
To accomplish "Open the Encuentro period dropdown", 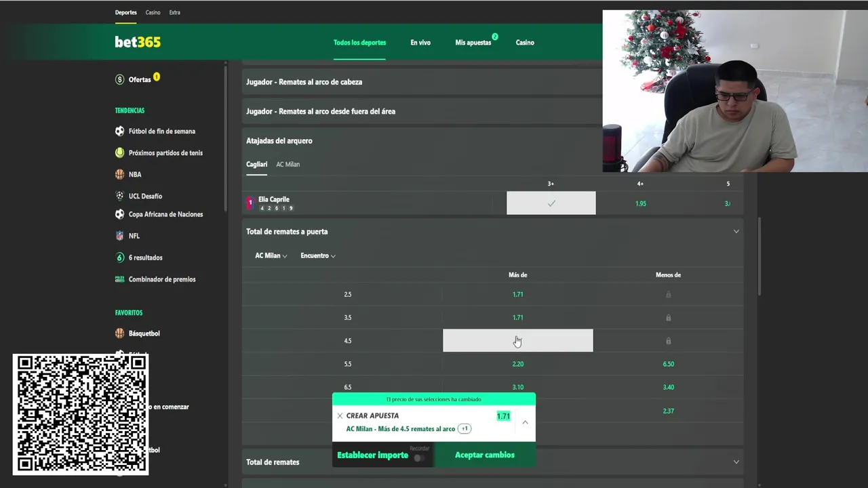I will 318,256.
